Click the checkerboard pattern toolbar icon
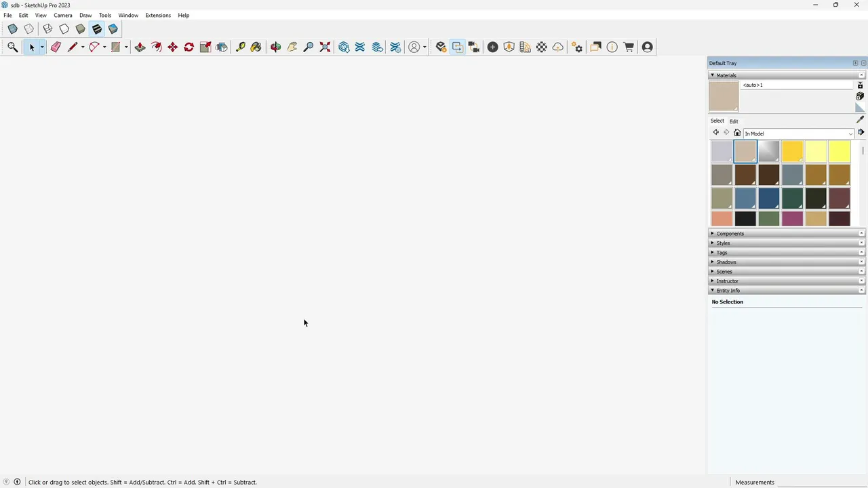868x488 pixels. pyautogui.click(x=541, y=47)
